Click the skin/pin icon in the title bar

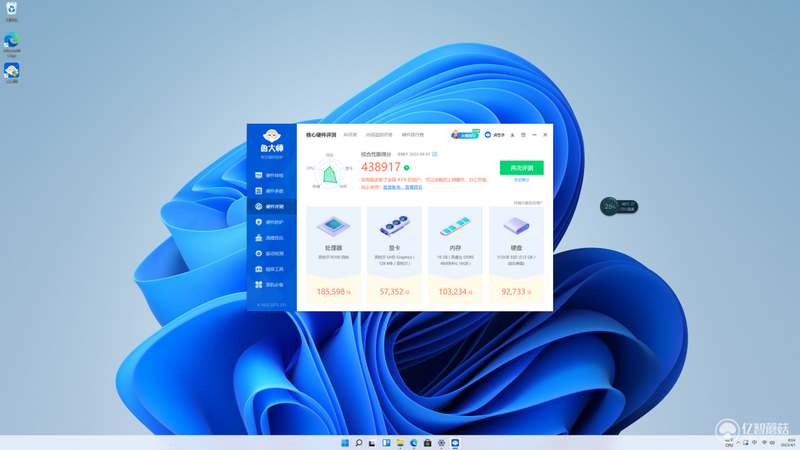[512, 135]
